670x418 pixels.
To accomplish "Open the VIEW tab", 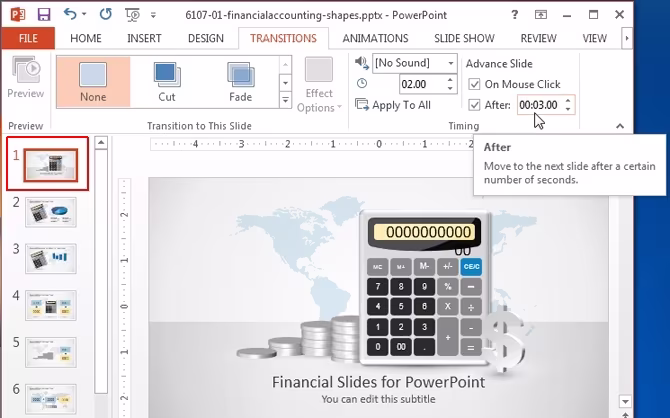I will coord(594,38).
